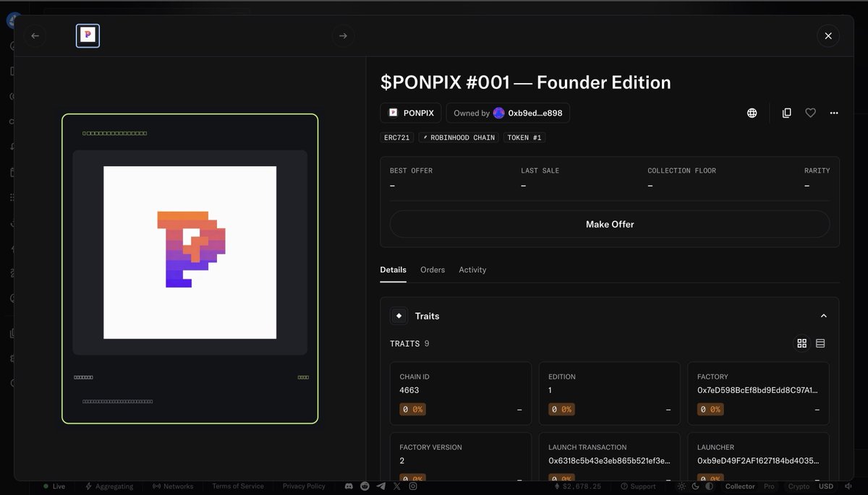Open owner 0xb9ed...e898 profile
This screenshot has width=868, height=495.
coord(508,113)
